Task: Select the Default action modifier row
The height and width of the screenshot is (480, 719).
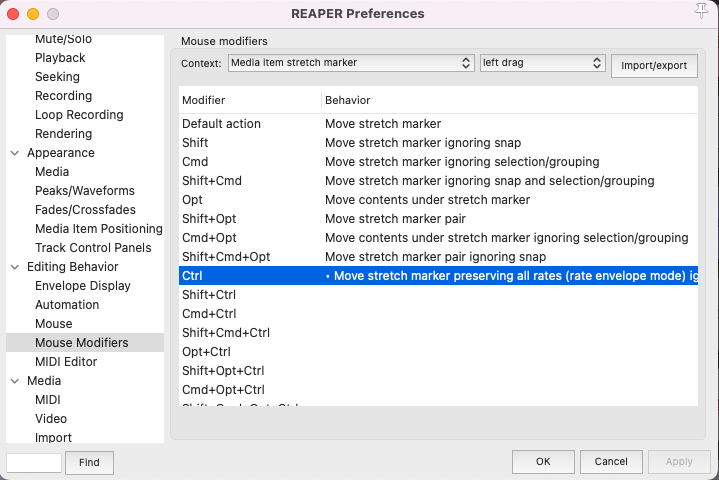Action: click(221, 124)
